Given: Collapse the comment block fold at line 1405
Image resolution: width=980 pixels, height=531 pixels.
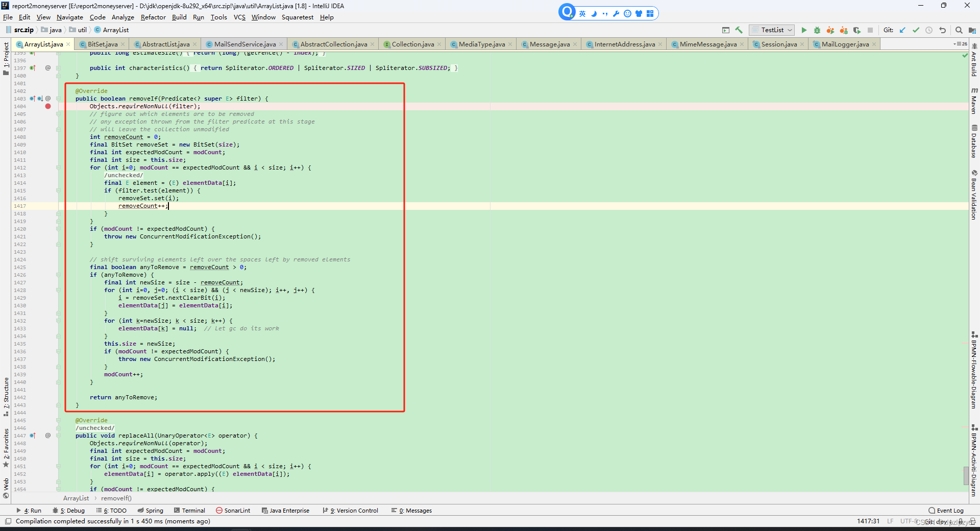Looking at the screenshot, I should click(x=59, y=114).
